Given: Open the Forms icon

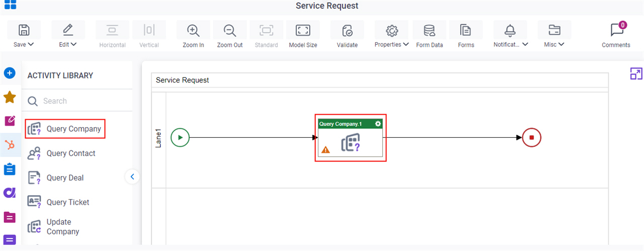Looking at the screenshot, I should coord(466,30).
